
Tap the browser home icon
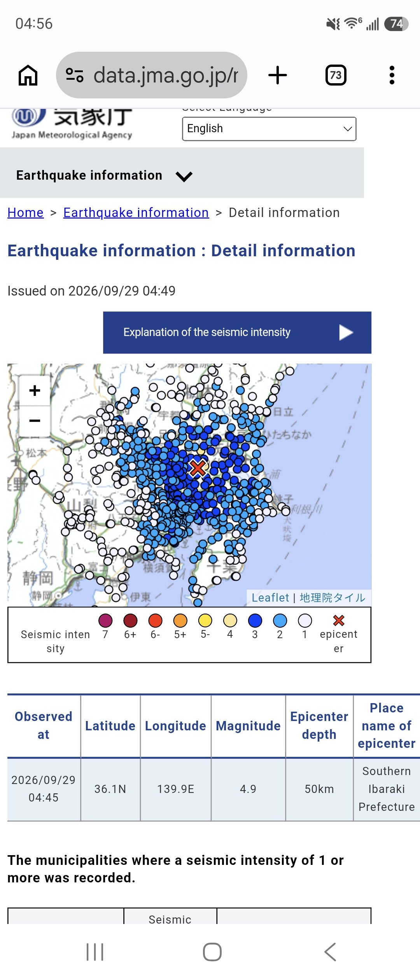tap(28, 75)
